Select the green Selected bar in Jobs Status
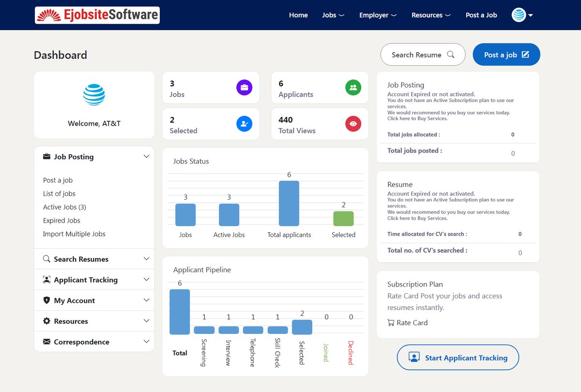 click(x=343, y=219)
